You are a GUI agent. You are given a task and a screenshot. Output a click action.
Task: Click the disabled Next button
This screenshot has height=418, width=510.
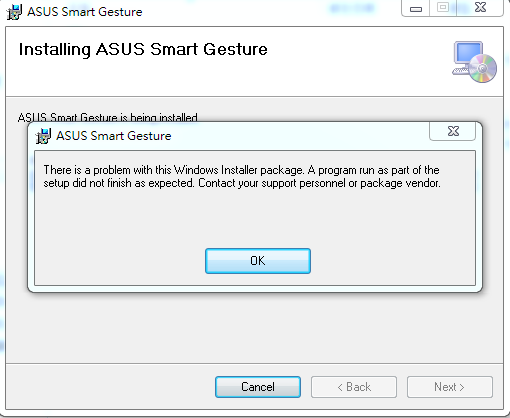pos(449,387)
